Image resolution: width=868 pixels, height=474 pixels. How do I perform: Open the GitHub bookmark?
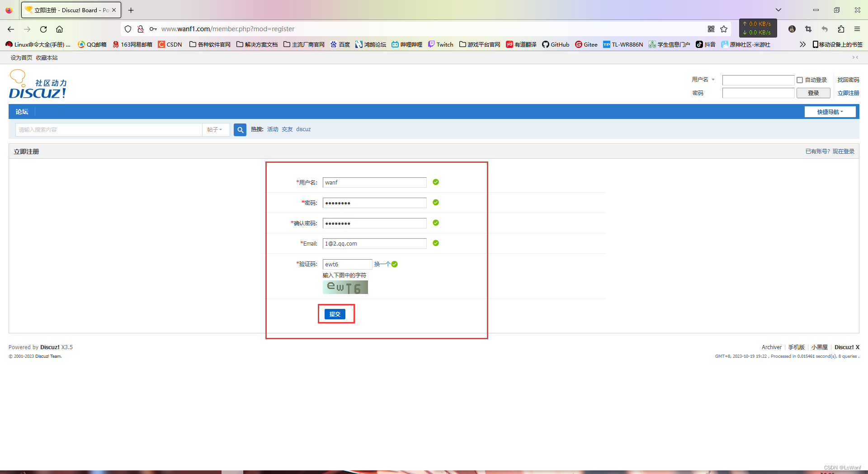(556, 44)
